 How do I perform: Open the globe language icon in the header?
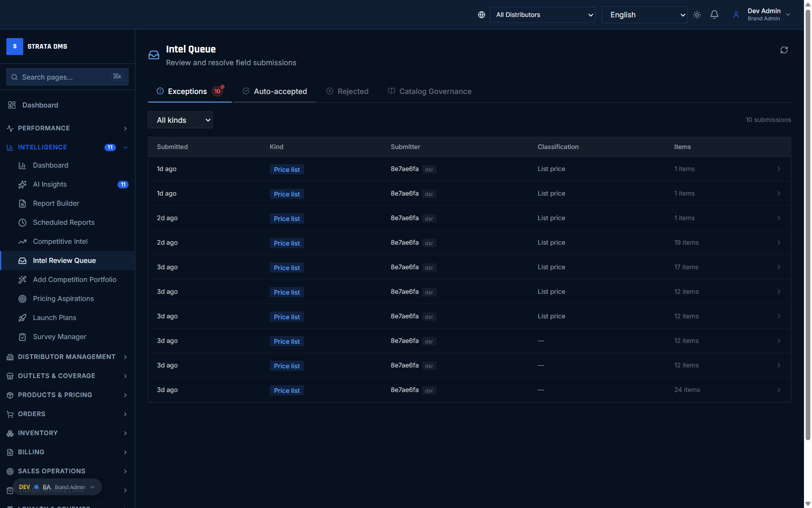click(481, 14)
